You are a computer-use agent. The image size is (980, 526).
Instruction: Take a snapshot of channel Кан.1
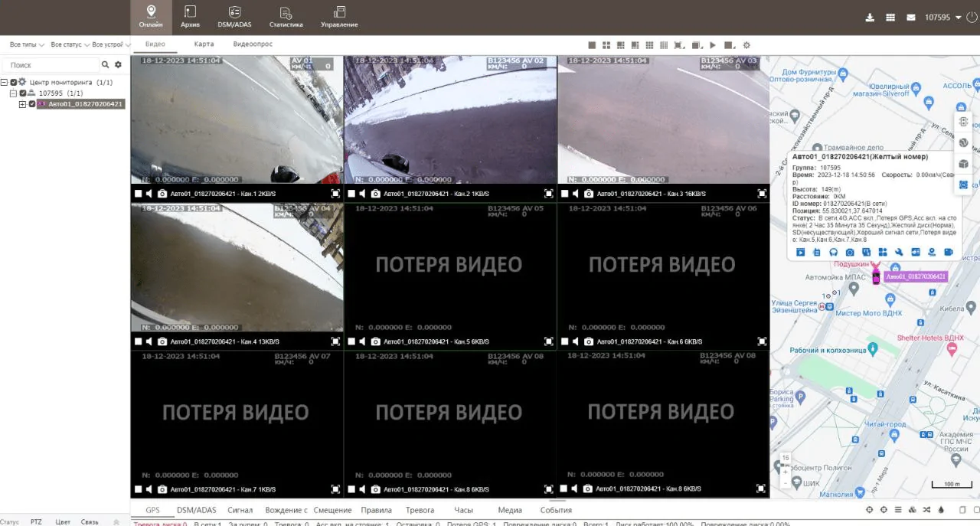pyautogui.click(x=162, y=194)
